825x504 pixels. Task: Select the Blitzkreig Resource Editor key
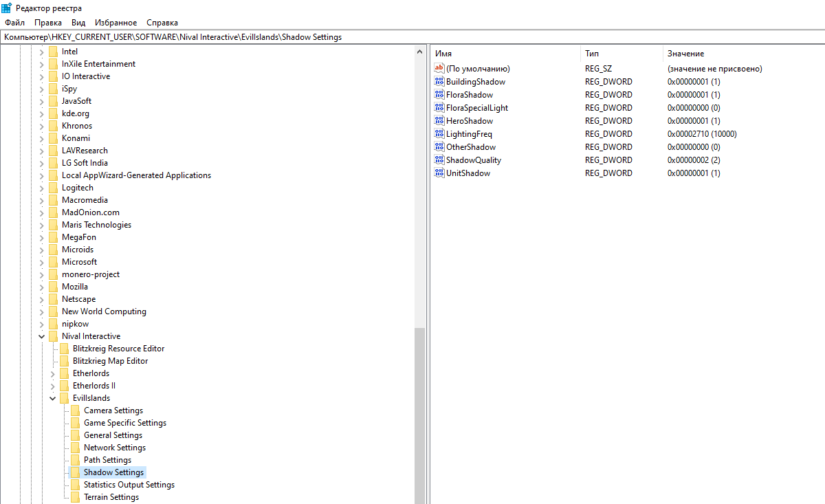118,349
